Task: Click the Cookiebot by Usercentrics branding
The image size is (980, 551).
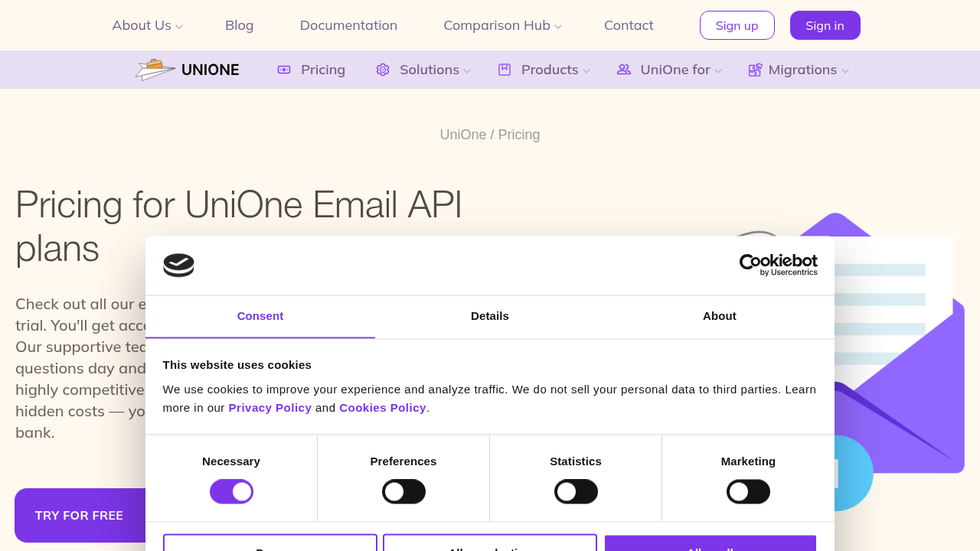Action: click(778, 265)
